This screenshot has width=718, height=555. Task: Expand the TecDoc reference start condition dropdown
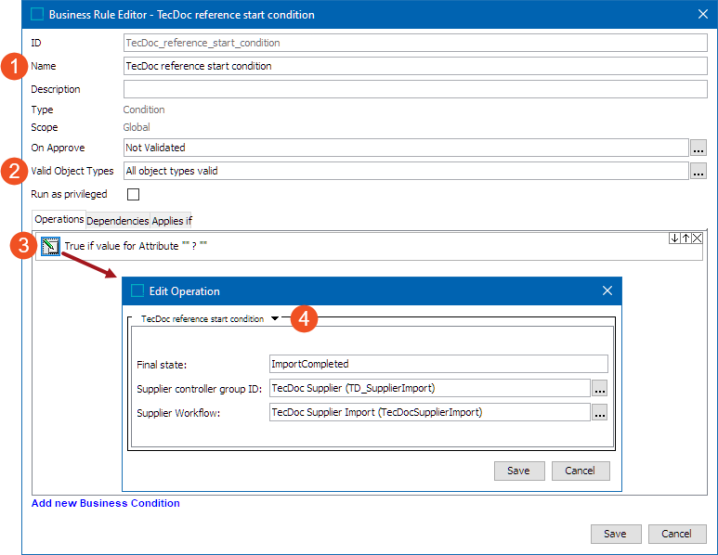tap(275, 318)
